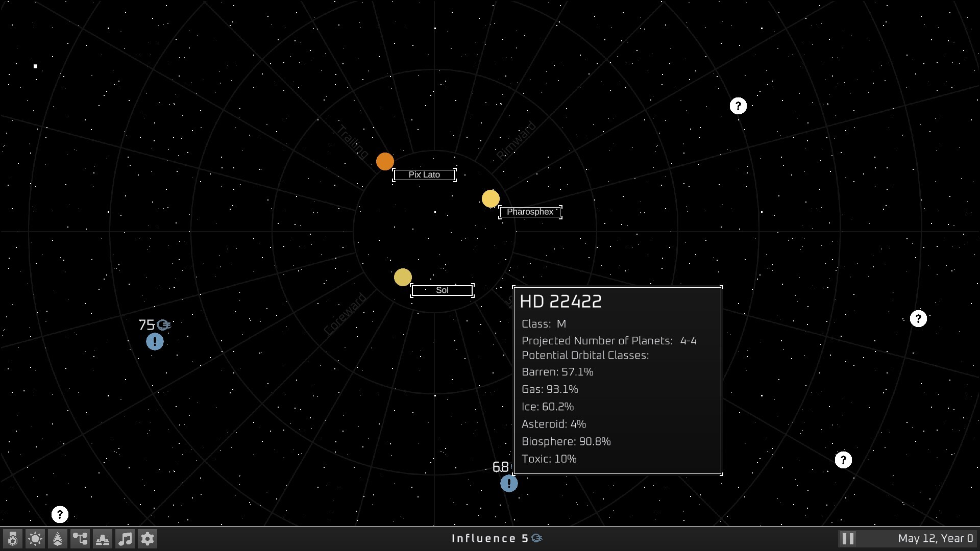Viewport: 980px width, 551px height.
Task: Select the Pharosphex system label
Action: click(530, 212)
